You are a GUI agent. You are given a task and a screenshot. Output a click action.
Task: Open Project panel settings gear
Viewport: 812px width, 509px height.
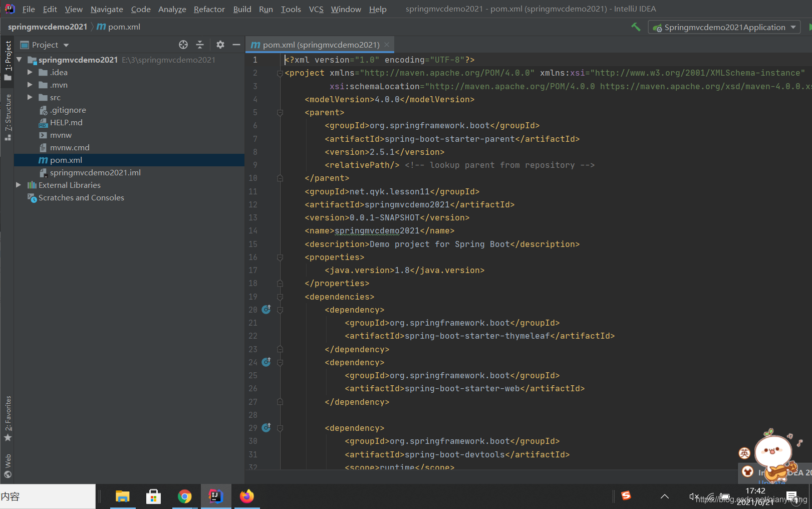pos(220,45)
